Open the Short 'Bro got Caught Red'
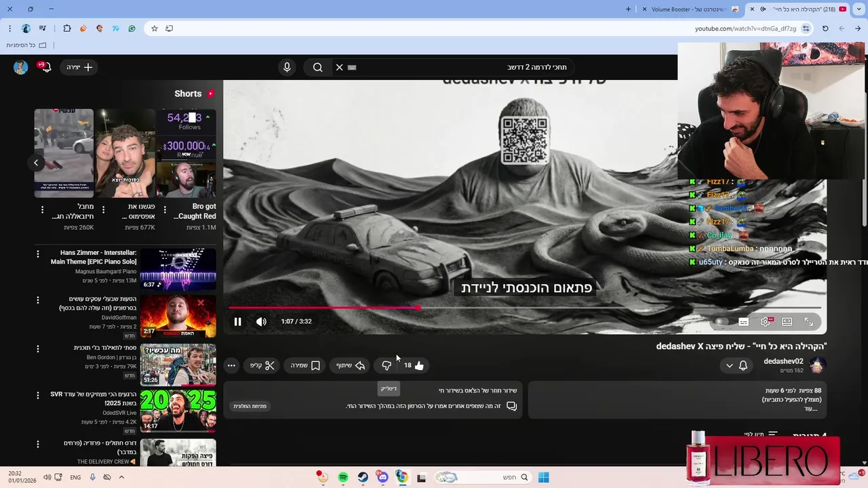Viewport: 868px width, 488px height. tap(186, 153)
